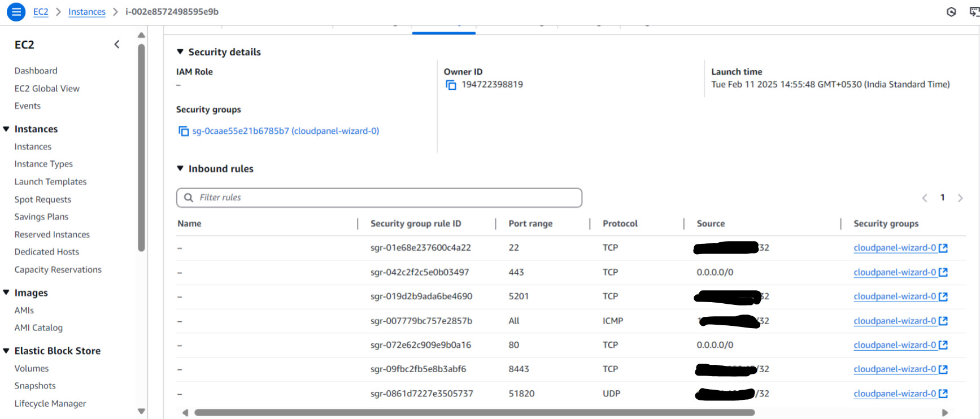
Task: Click into the Filter rules search field
Action: coord(379,198)
